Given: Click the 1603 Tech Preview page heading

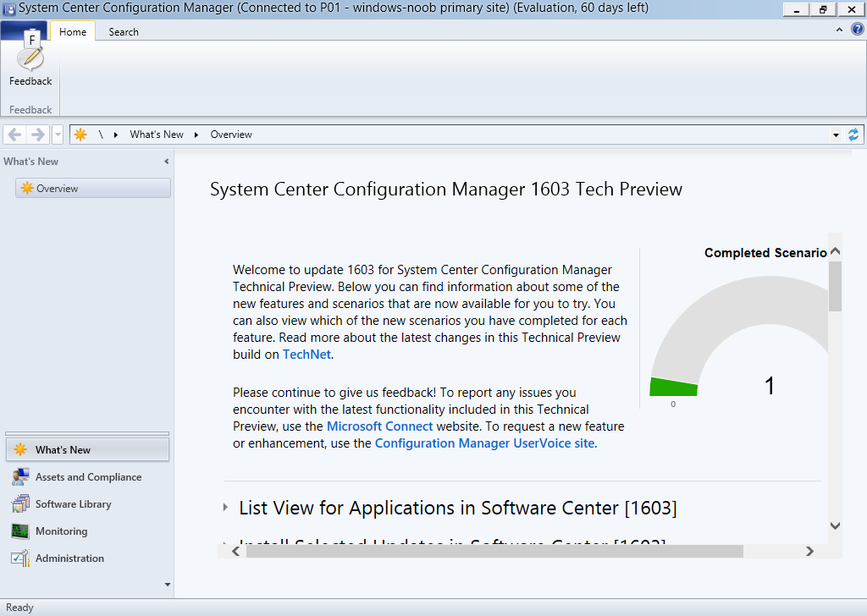Looking at the screenshot, I should (x=446, y=189).
